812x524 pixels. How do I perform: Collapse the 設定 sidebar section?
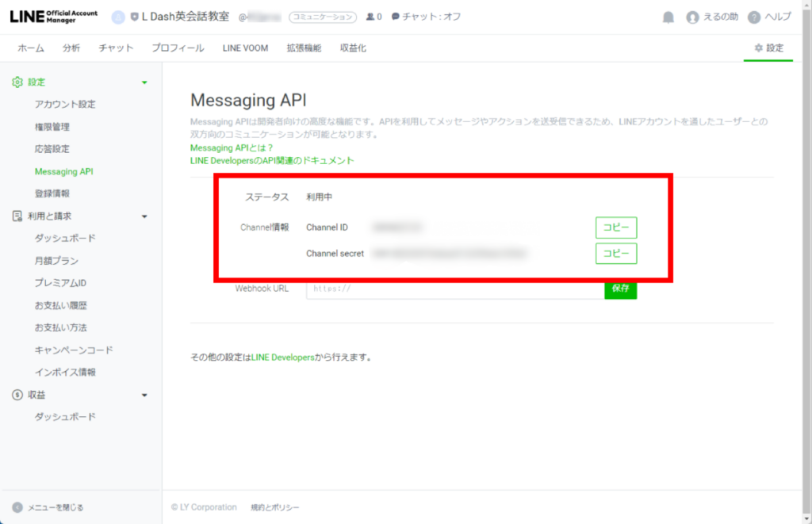pyautogui.click(x=144, y=82)
